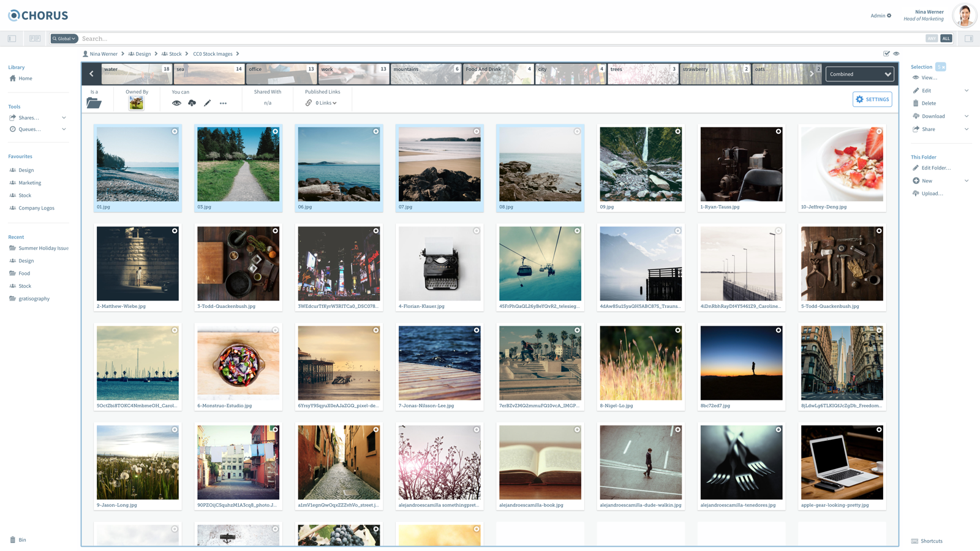Open the 6-Monstruo-Estudio.jpg thumbnail
The height and width of the screenshot is (551, 980).
click(x=238, y=363)
